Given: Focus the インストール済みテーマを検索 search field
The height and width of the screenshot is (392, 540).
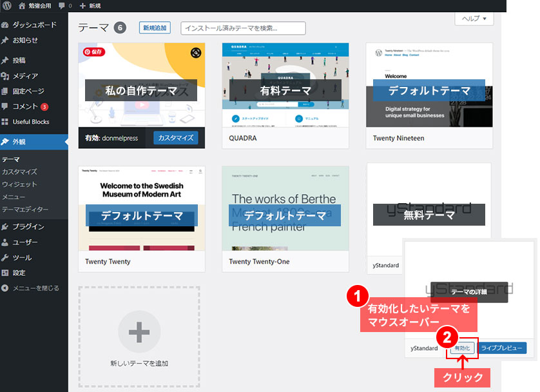Looking at the screenshot, I should click(x=243, y=28).
